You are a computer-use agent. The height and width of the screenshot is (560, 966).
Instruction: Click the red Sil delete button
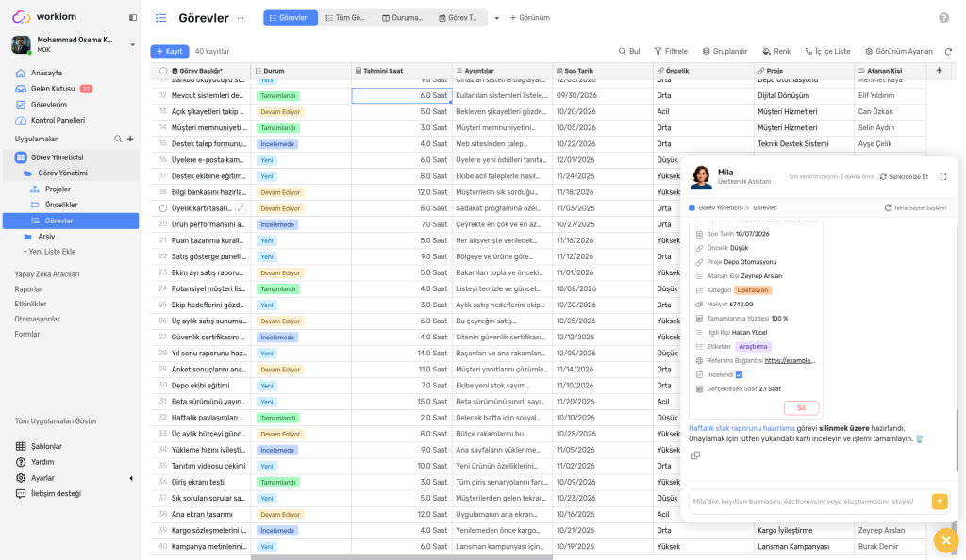pyautogui.click(x=801, y=408)
